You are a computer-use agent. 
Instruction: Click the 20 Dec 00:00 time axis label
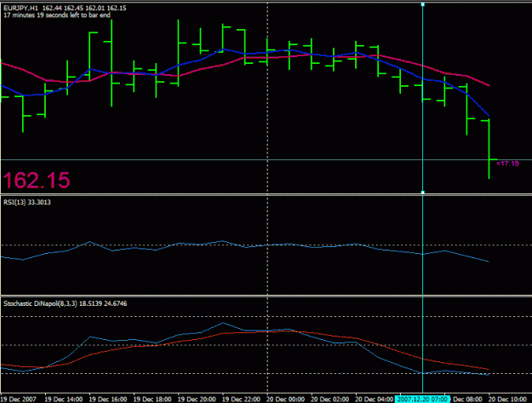click(x=286, y=400)
